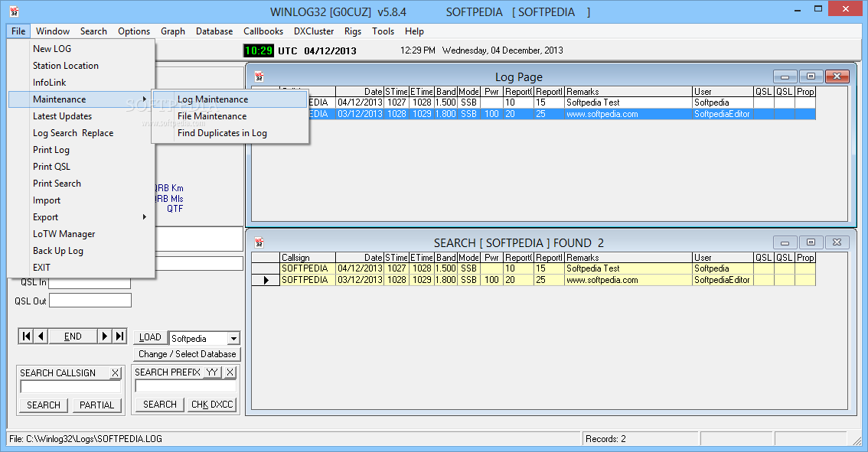The width and height of the screenshot is (868, 452).
Task: Open the DXCluster menu
Action: coord(314,31)
